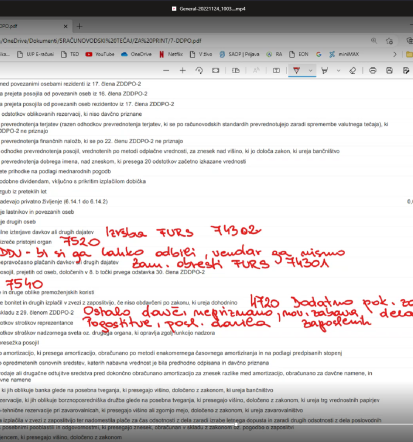Click the line about 'stroškov nadzornega sveta'
The image size is (413, 442).
107,333
